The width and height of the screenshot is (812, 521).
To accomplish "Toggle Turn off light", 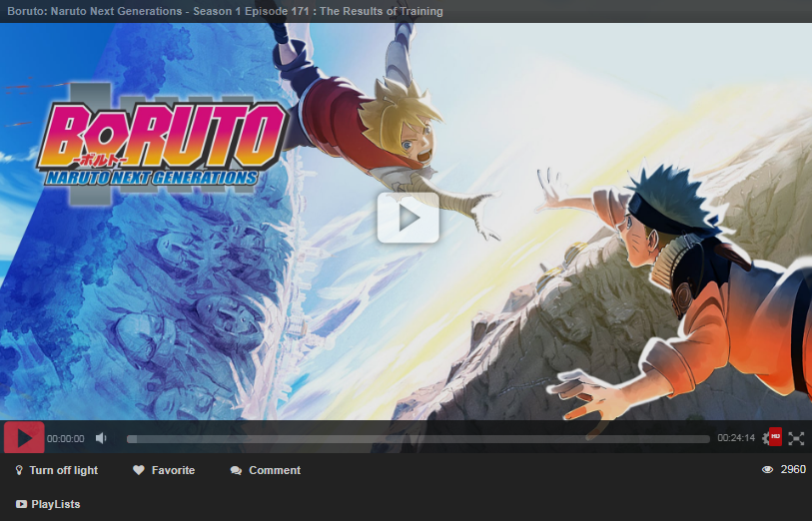I will [57, 470].
